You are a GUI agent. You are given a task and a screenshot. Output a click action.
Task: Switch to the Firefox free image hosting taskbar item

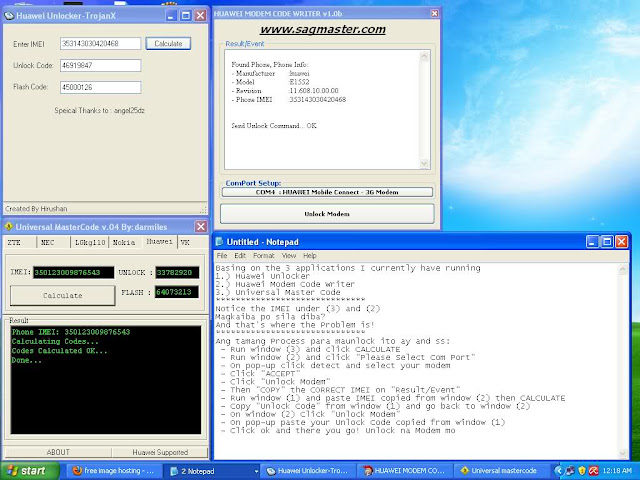113,471
